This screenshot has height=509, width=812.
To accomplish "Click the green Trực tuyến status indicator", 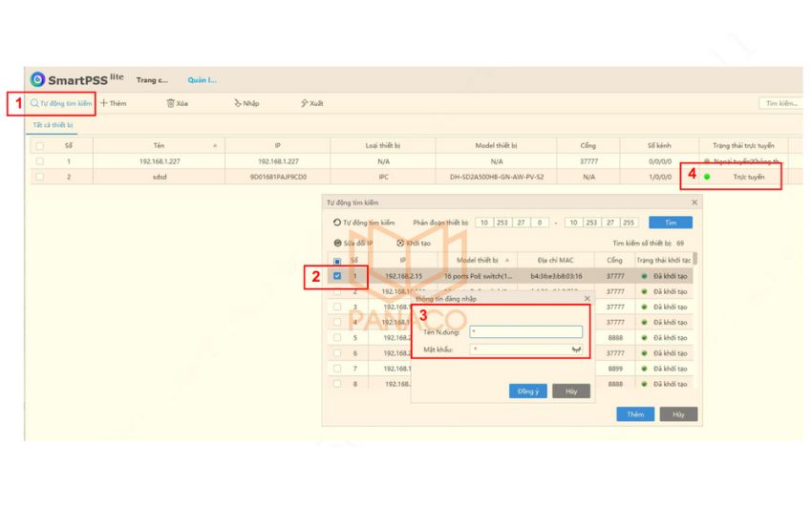I will coord(707,177).
